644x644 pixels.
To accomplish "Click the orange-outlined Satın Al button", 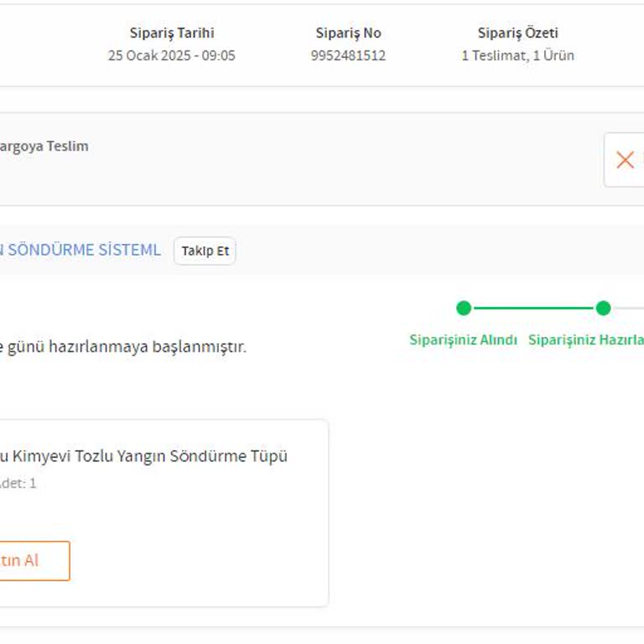I will tap(34, 561).
